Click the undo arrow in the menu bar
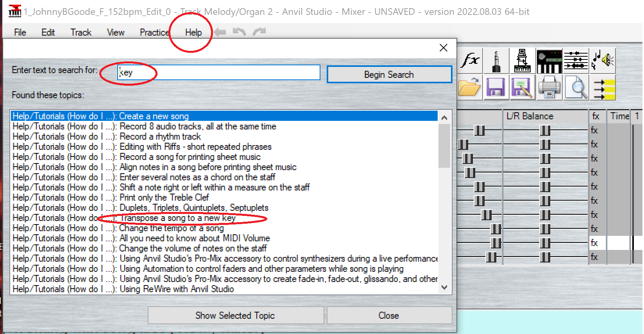644x334 pixels. [239, 32]
